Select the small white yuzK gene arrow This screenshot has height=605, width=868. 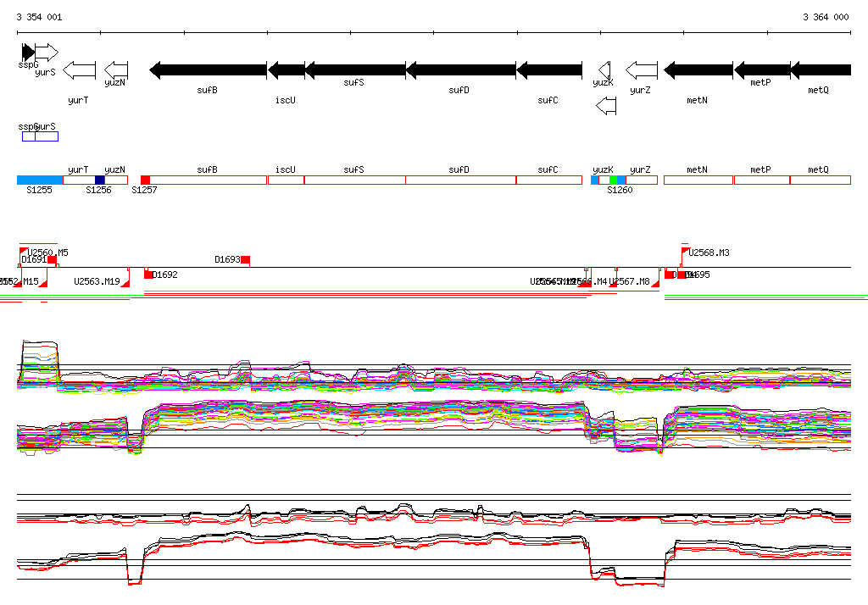pyautogui.click(x=604, y=70)
